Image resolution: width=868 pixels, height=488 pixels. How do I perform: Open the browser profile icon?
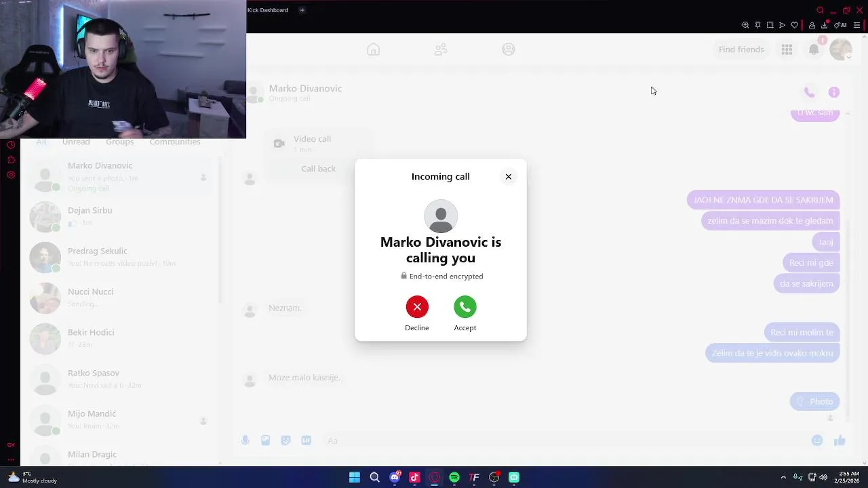(812, 25)
